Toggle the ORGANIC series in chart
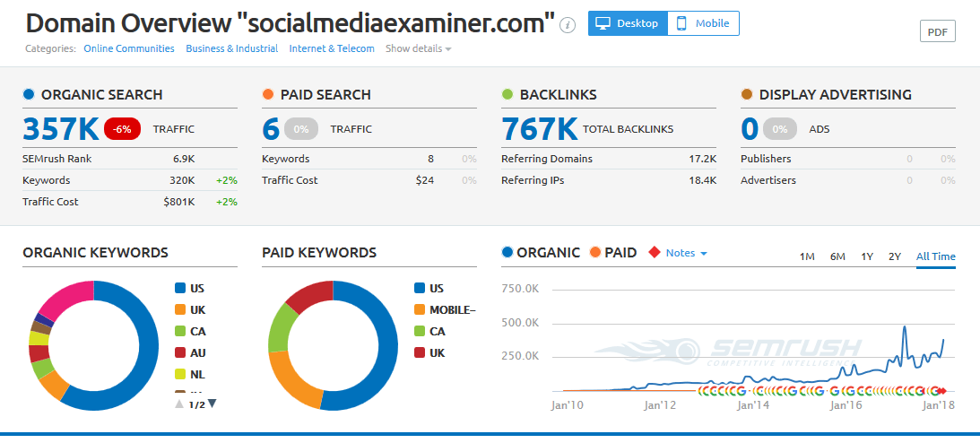 click(x=541, y=253)
